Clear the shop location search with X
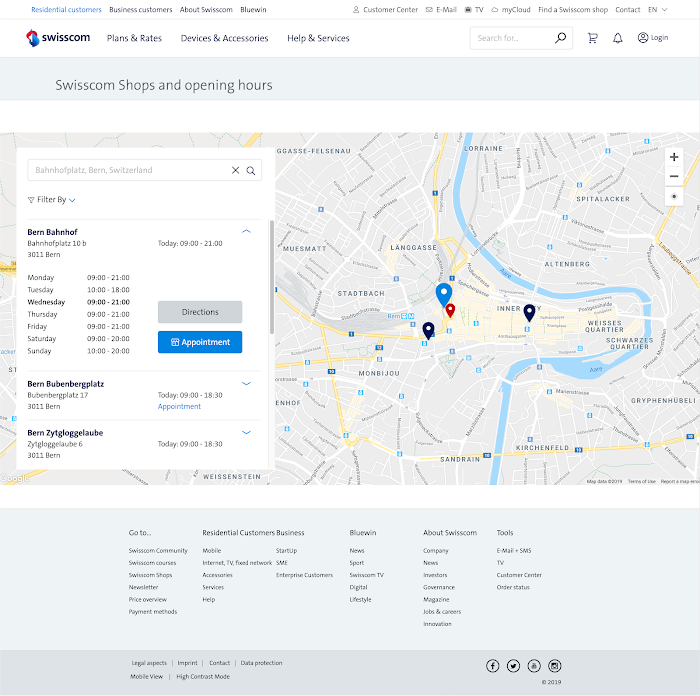Screen dimensions: 700x696 click(x=235, y=170)
